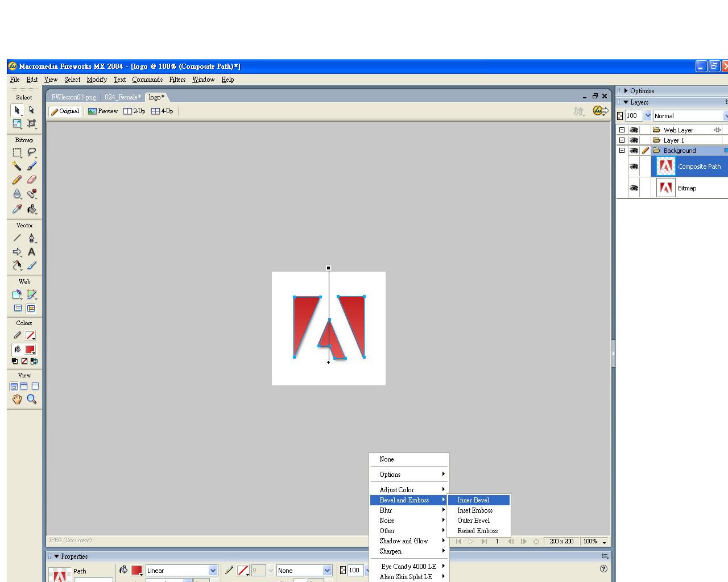Hide the Background layer
728x582 pixels.
pos(634,151)
